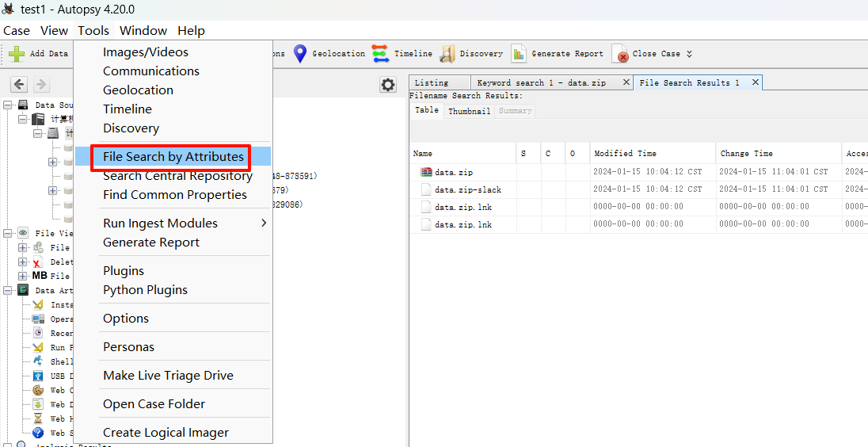Screen dimensions: 868x447
Task: Select the Deleted Files red X icon
Action: pos(38,262)
